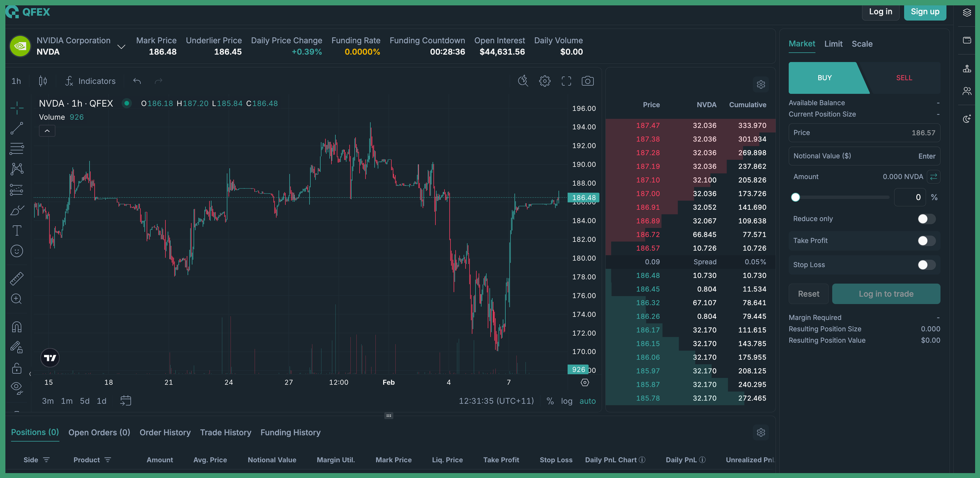Open the chart candle style selector
980x478 pixels.
pos(43,81)
